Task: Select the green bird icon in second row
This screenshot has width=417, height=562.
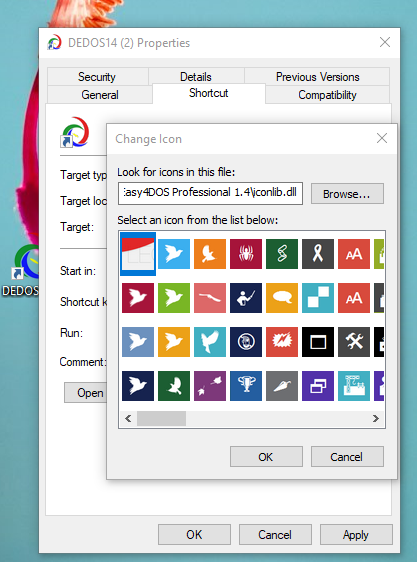Action: coord(174,297)
